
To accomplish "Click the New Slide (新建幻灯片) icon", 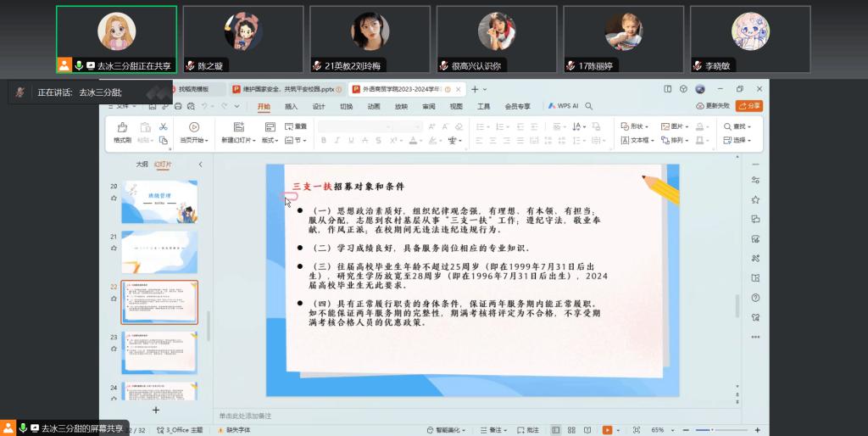I will click(x=237, y=127).
